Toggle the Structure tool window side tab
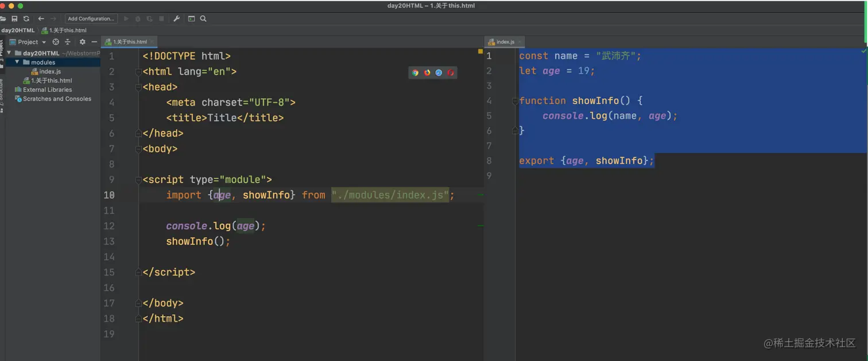This screenshot has width=868, height=361. (2, 95)
